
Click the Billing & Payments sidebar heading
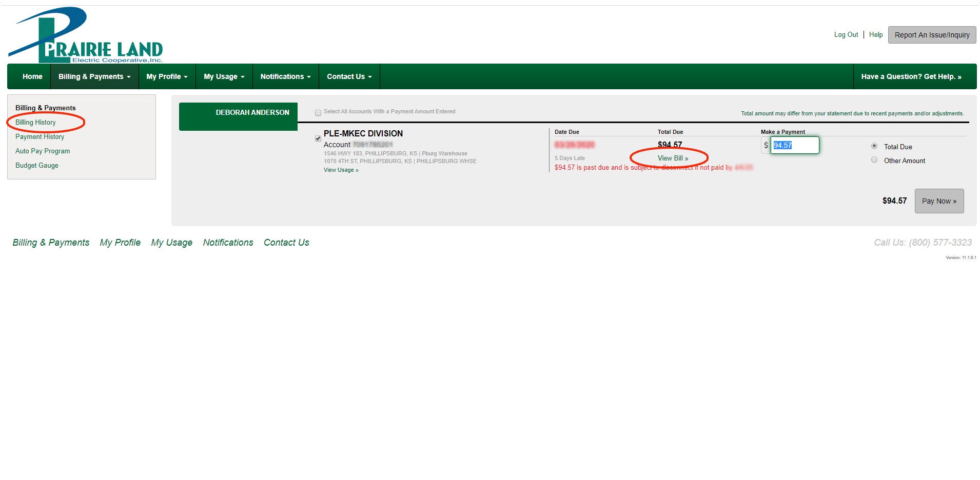45,108
